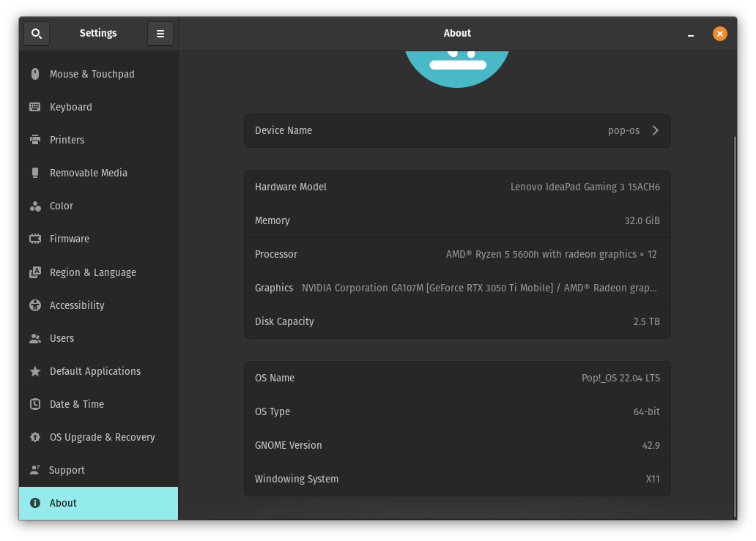Click the Pop!_OS robot logo
756x541 pixels.
tap(457, 69)
